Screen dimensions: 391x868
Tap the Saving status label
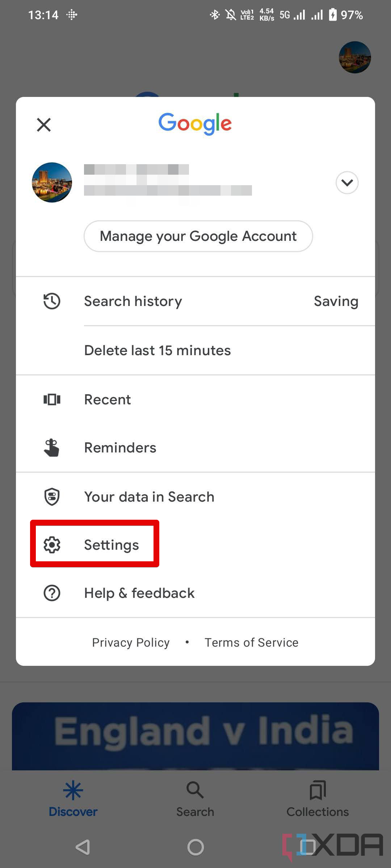(x=336, y=301)
